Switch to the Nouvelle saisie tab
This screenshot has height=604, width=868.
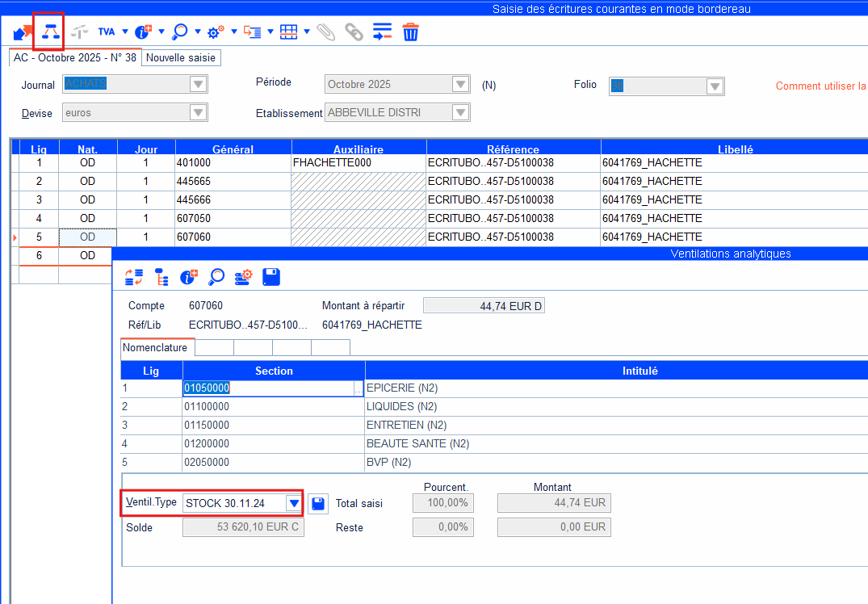tap(181, 58)
